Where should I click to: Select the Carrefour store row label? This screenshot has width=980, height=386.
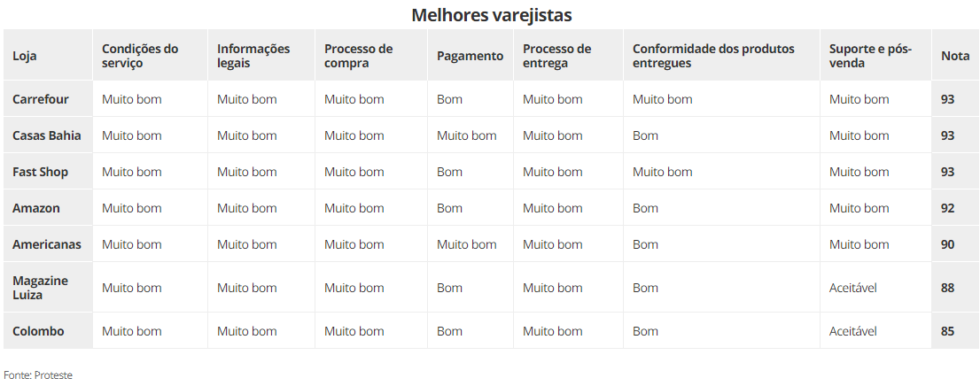pos(41,99)
